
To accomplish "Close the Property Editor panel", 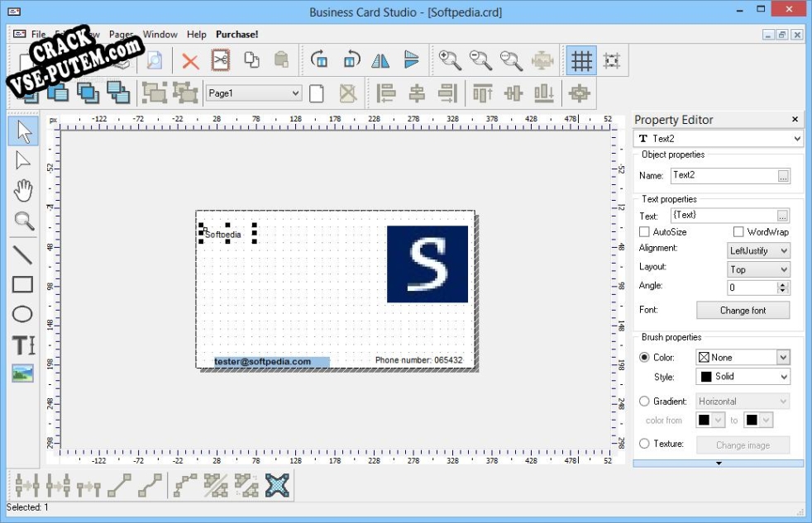I will (x=795, y=120).
